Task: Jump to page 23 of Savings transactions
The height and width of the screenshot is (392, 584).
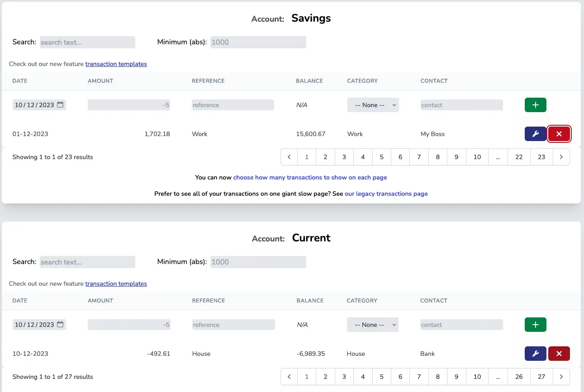Action: point(541,157)
